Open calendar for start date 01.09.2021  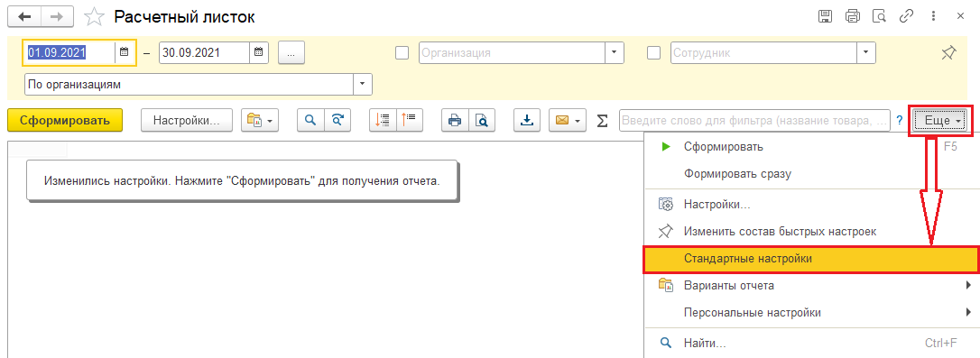pos(124,52)
